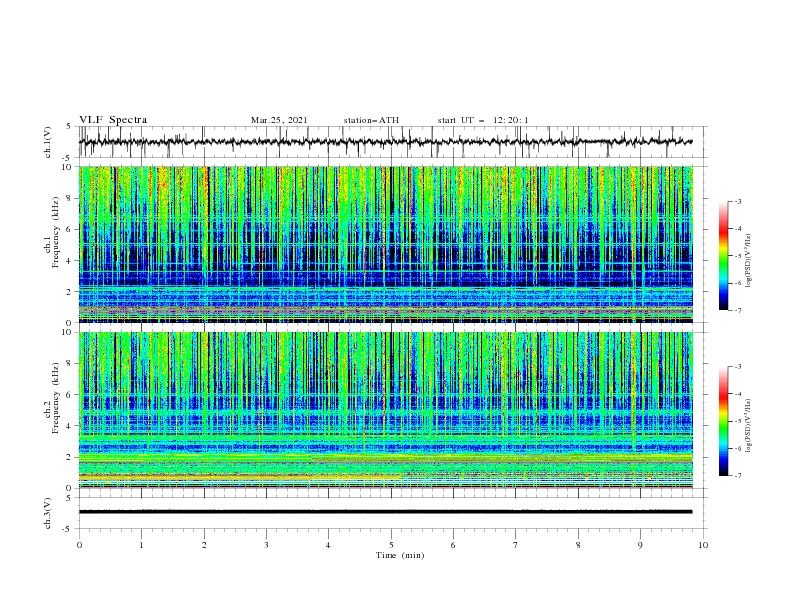Click the 'start UT = 12:20:1' text
This screenshot has height=612, width=792.
(483, 120)
